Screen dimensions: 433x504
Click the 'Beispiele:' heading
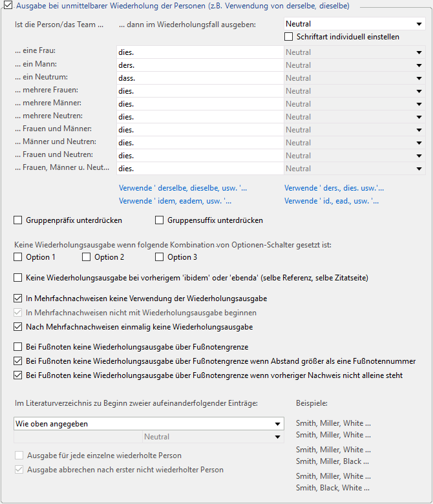click(312, 403)
